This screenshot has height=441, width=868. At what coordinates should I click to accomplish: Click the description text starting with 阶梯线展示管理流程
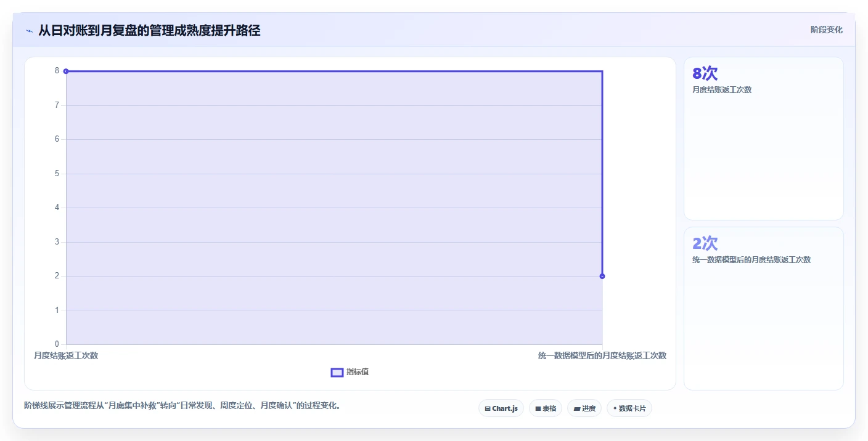click(x=182, y=406)
